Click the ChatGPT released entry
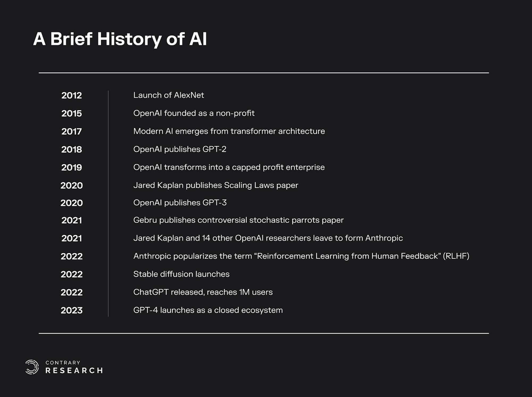Image resolution: width=532 pixels, height=397 pixels. [x=203, y=292]
